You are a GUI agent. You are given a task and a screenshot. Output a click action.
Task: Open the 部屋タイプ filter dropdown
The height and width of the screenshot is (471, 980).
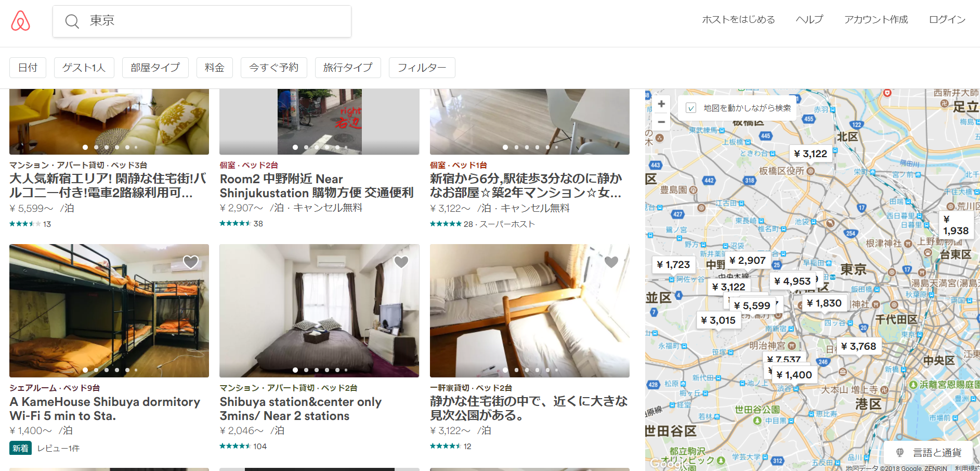[155, 68]
